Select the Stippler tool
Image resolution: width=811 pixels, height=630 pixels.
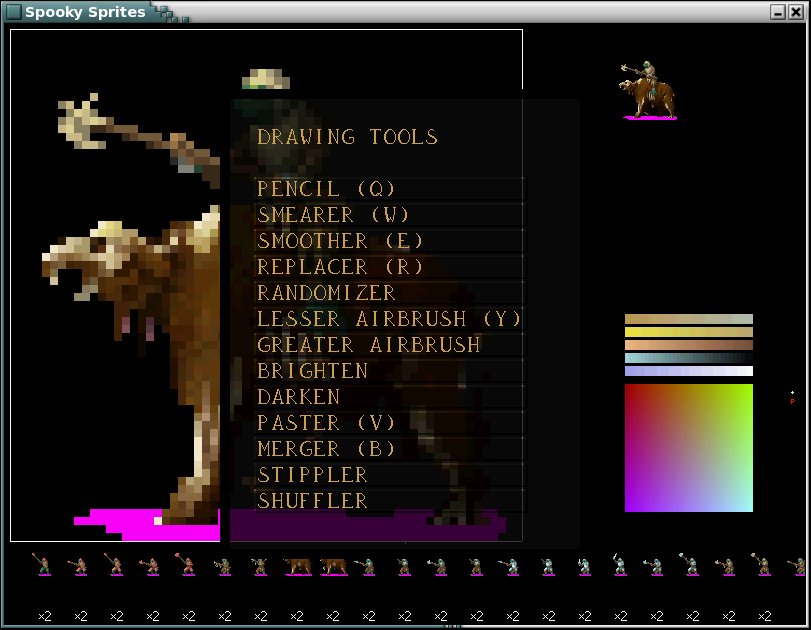click(313, 475)
